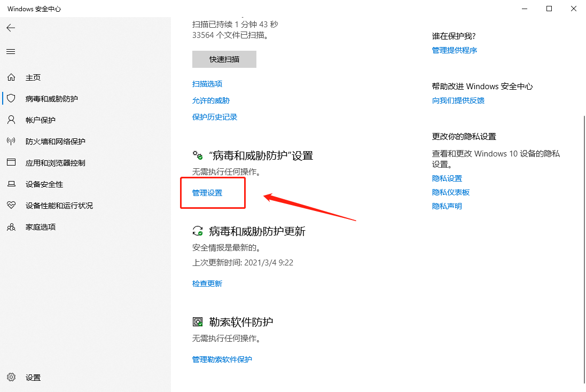Viewport: 586px width, 392px height.
Task: Open the 允许的威胁 link
Action: (211, 100)
